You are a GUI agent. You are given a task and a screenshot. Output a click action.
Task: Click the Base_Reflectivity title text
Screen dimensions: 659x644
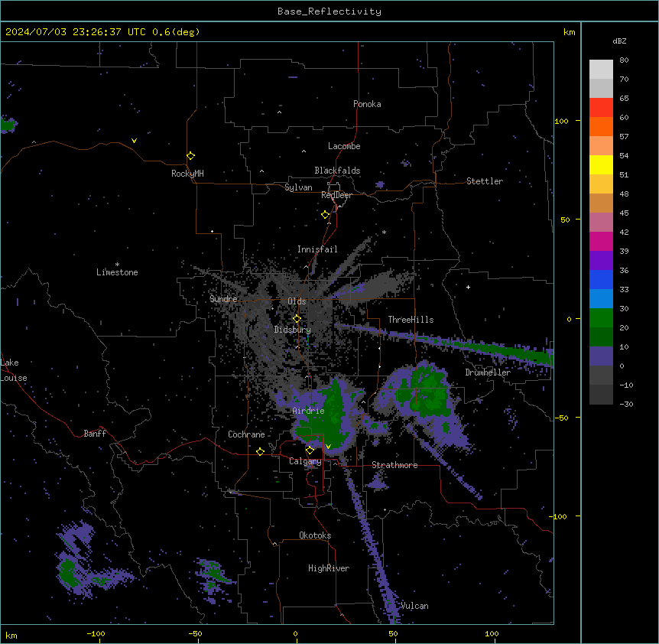pyautogui.click(x=329, y=11)
